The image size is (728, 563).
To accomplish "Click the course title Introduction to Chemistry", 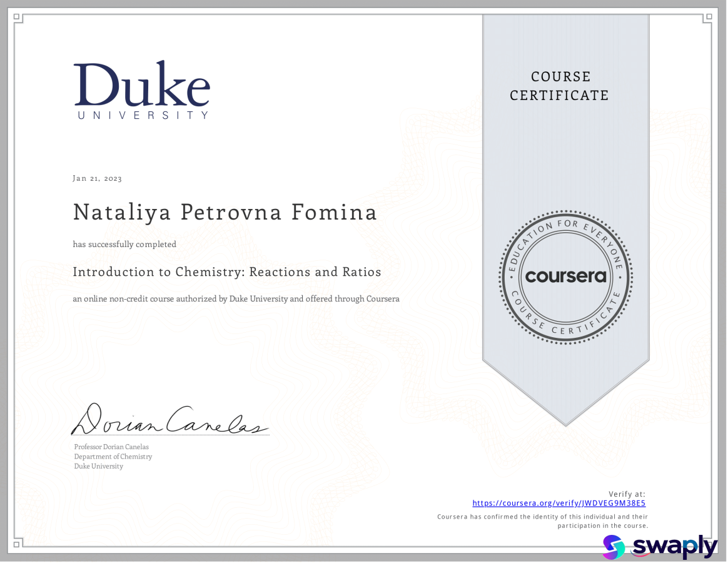I will (x=226, y=272).
